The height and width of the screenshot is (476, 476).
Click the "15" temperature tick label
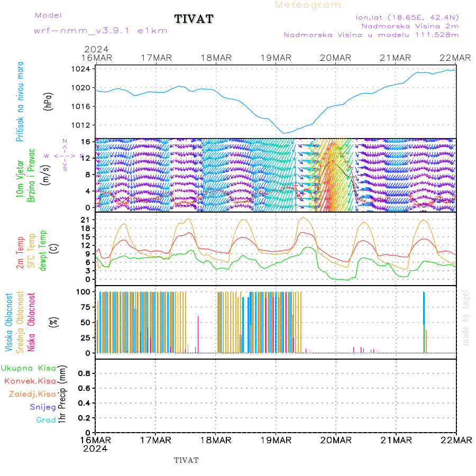coord(86,237)
